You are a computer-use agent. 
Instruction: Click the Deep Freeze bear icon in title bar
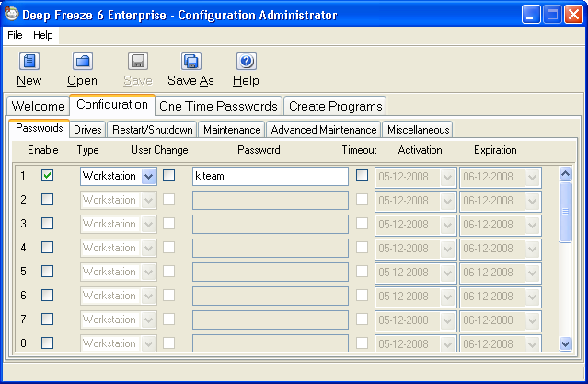pos(12,14)
